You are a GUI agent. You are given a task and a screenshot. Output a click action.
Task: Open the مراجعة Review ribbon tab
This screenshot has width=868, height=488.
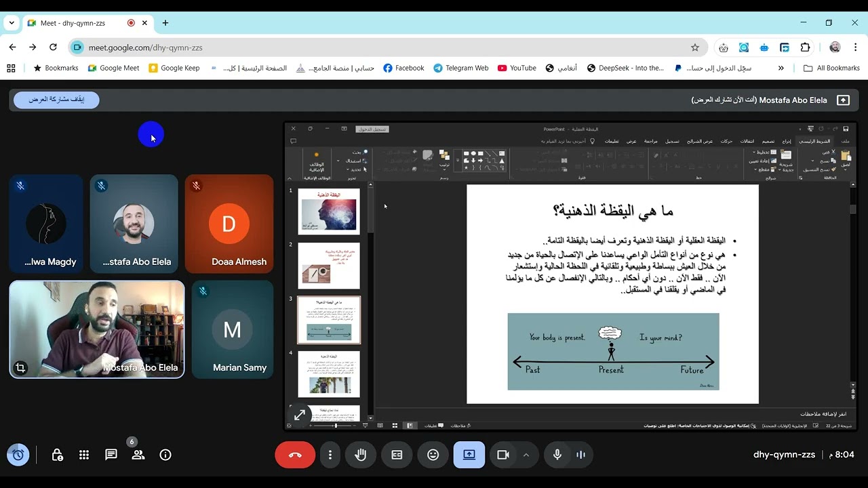point(650,141)
